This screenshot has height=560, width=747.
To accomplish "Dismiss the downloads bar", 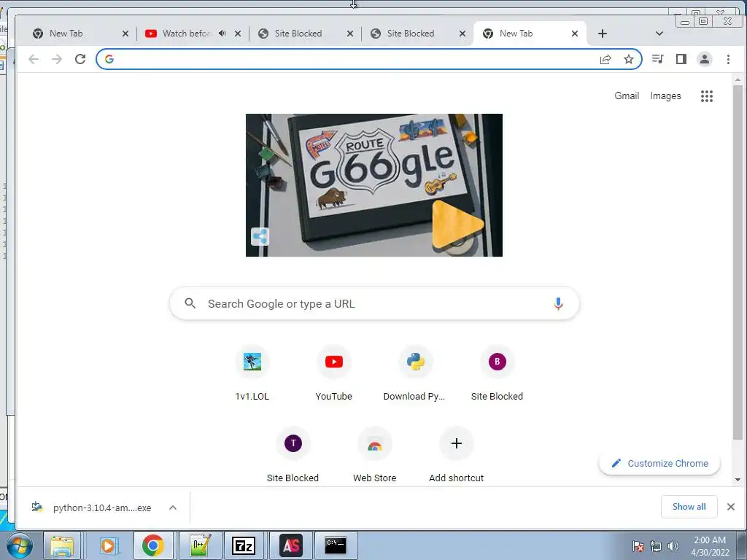I will point(731,507).
